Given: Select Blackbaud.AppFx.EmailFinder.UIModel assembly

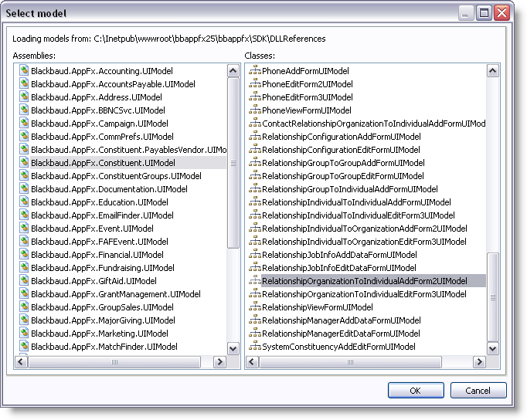Looking at the screenshot, I should [x=102, y=215].
